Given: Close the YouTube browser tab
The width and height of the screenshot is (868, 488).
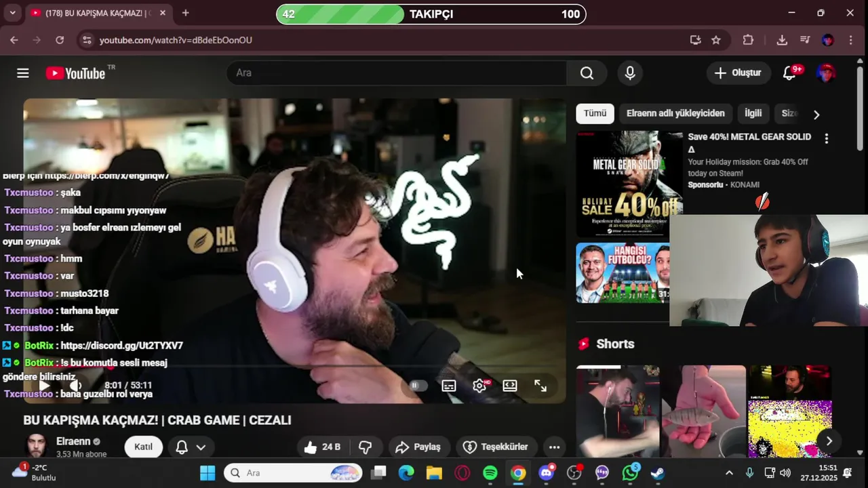Looking at the screenshot, I should (163, 13).
